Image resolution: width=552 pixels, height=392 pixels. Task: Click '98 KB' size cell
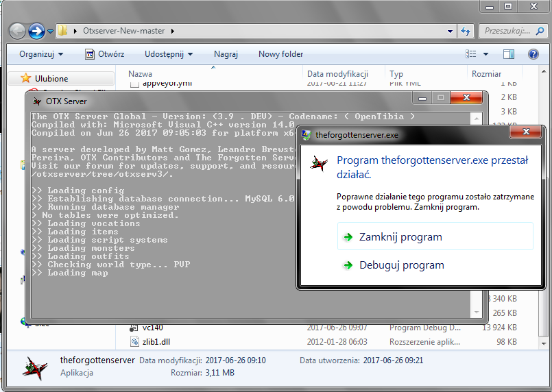pos(507,342)
